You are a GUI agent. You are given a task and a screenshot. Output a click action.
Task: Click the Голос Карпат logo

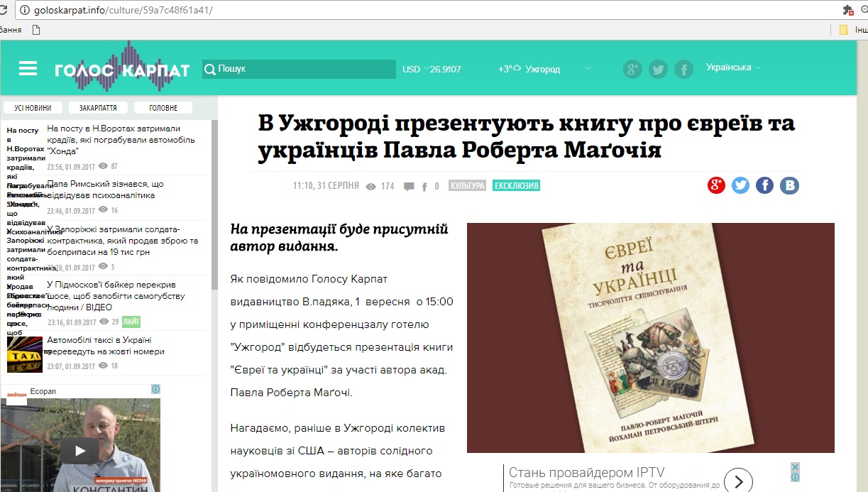click(x=122, y=67)
